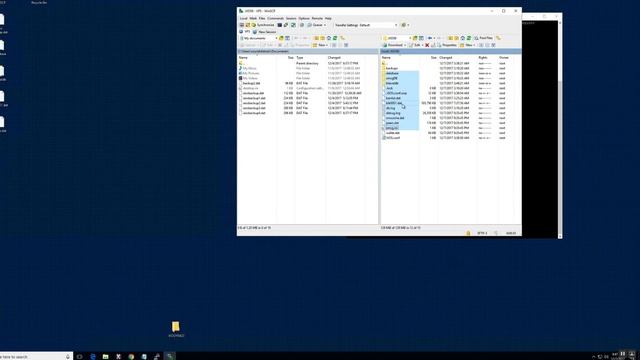Open the Local menu
This screenshot has width=640, height=360.
[243, 18]
